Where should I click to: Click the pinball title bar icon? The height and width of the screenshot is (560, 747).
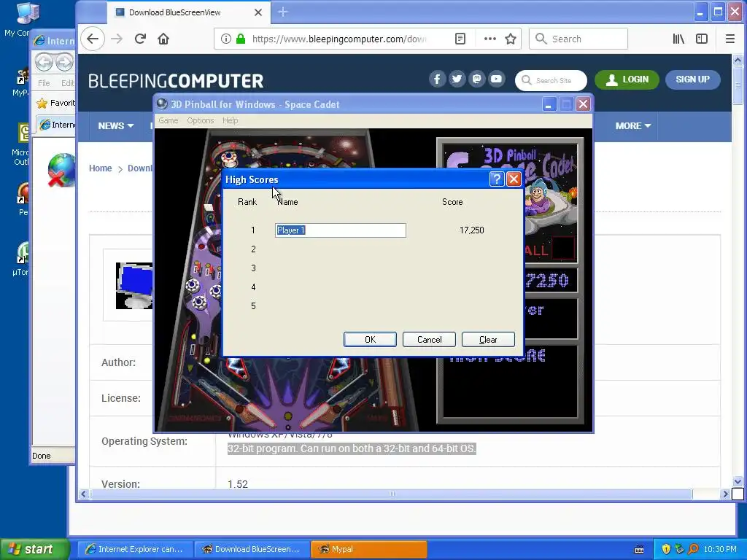[162, 104]
